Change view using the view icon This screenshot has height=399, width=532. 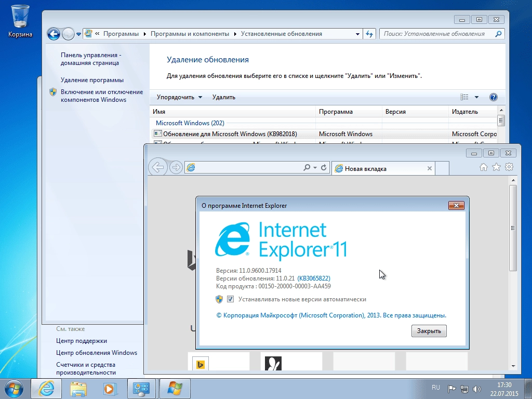[464, 97]
